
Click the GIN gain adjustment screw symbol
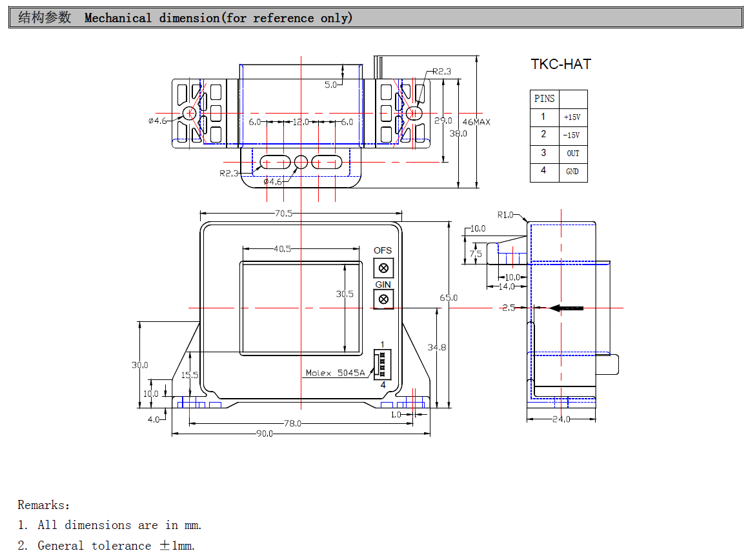click(383, 299)
